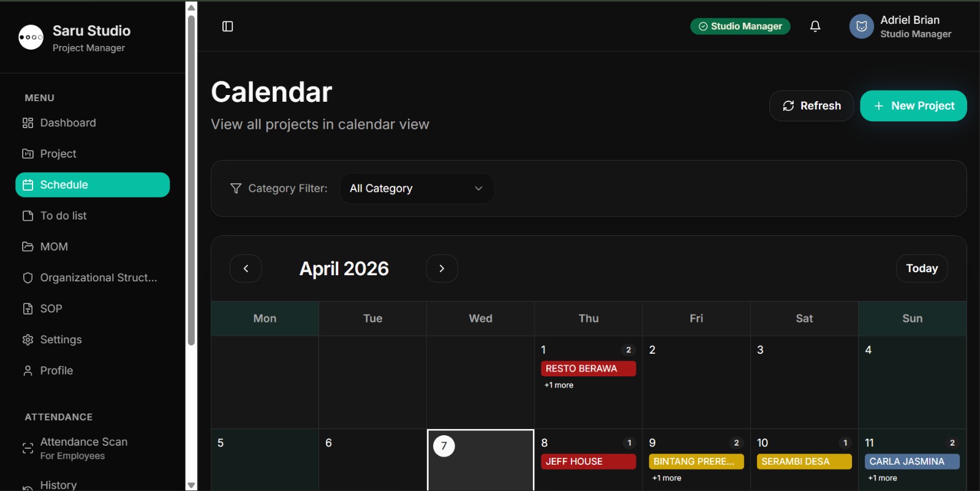Click the Schedule calendar icon
This screenshot has width=980, height=491.
(28, 185)
